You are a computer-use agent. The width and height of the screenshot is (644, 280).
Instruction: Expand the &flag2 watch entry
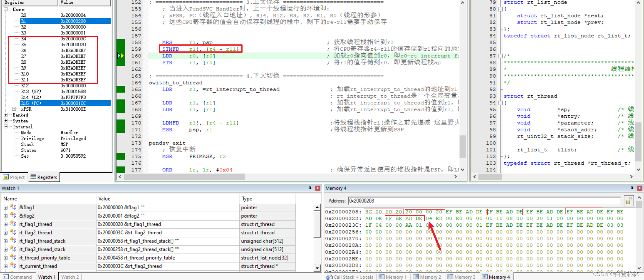pyautogui.click(x=5, y=216)
